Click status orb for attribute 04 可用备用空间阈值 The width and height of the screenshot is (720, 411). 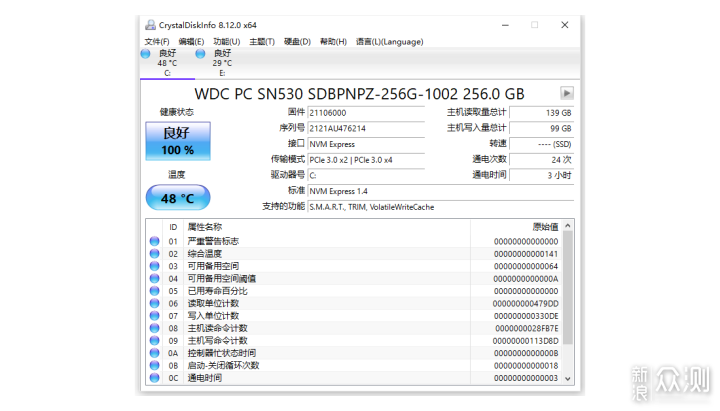155,278
